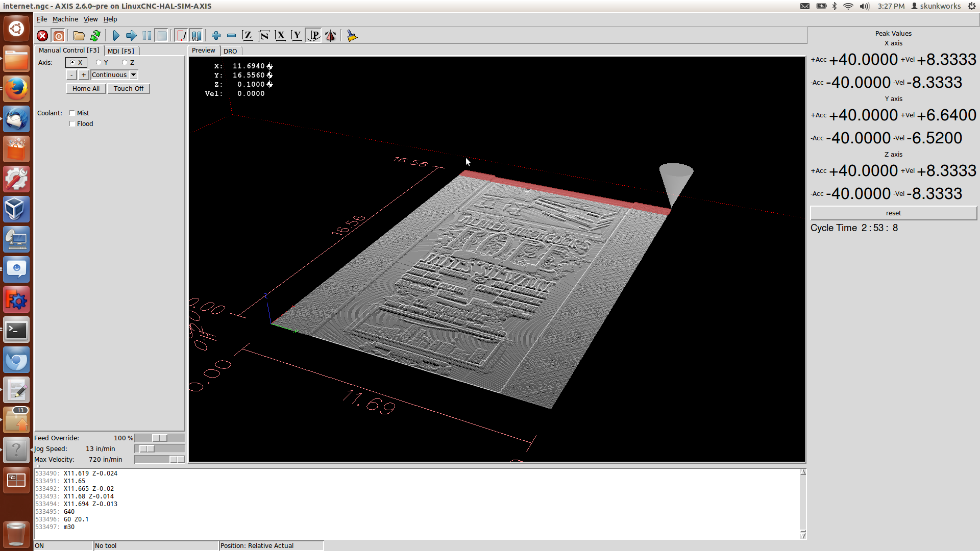This screenshot has width=980, height=551.
Task: Switch to rotated Z view
Action: click(263, 36)
